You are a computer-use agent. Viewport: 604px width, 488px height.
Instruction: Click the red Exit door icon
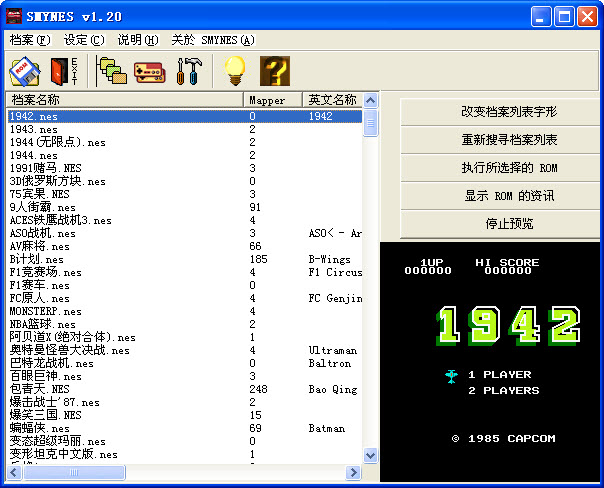(x=64, y=71)
